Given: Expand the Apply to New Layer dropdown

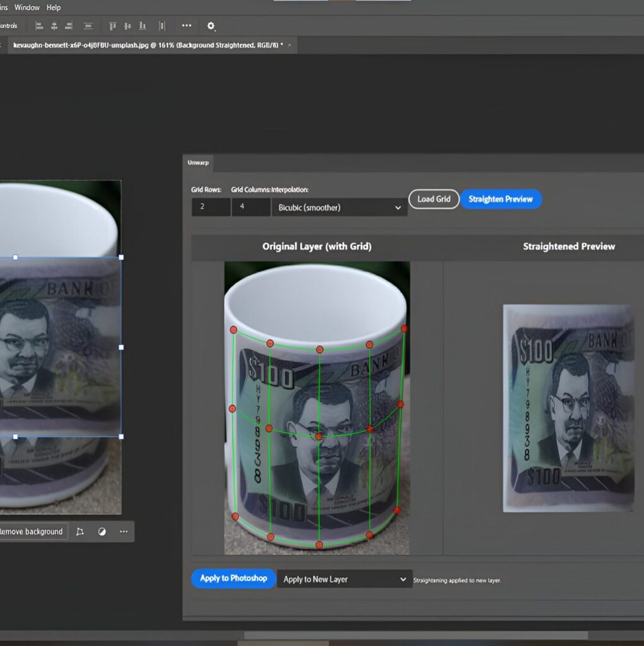Looking at the screenshot, I should click(x=344, y=579).
